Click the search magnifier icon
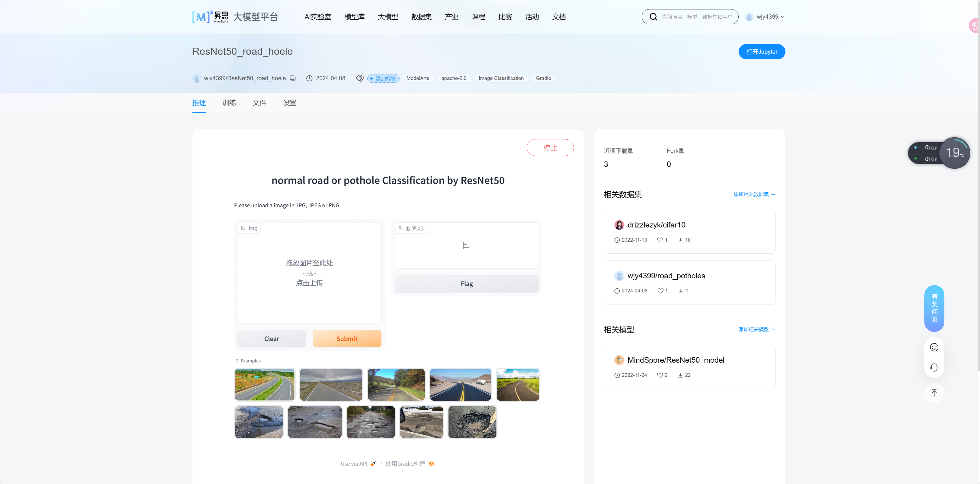The height and width of the screenshot is (484, 980). point(653,17)
